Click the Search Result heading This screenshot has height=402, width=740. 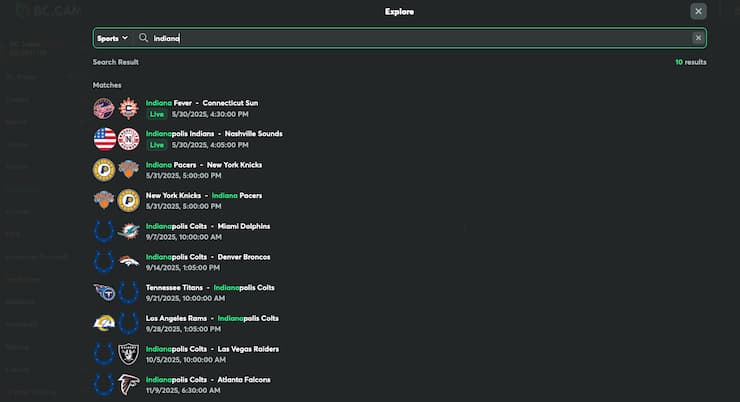point(116,62)
